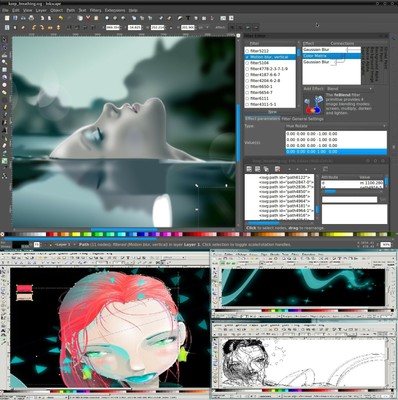
Task: Switch to Filter General Settings tab
Action: [302, 119]
